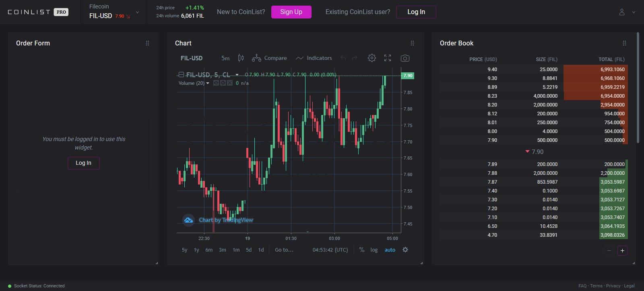Take a chart snapshot with camera icon
Image resolution: width=644 pixels, height=291 pixels.
point(405,58)
